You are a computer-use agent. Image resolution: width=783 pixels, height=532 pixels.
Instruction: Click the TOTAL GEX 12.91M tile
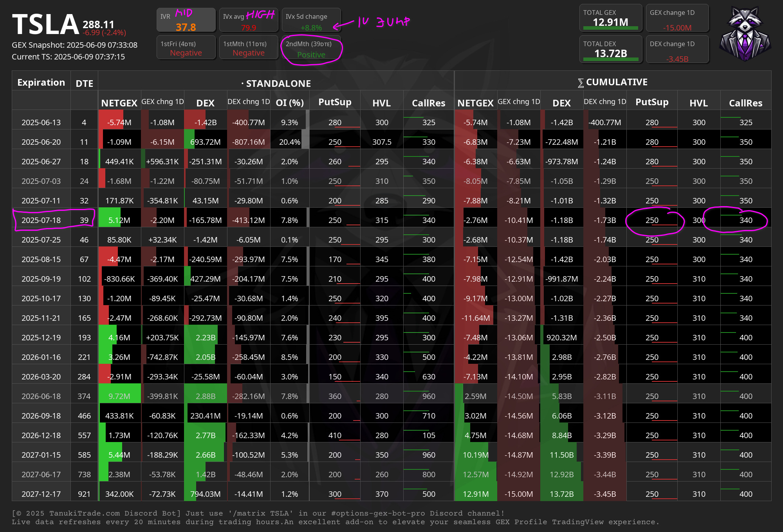(611, 18)
